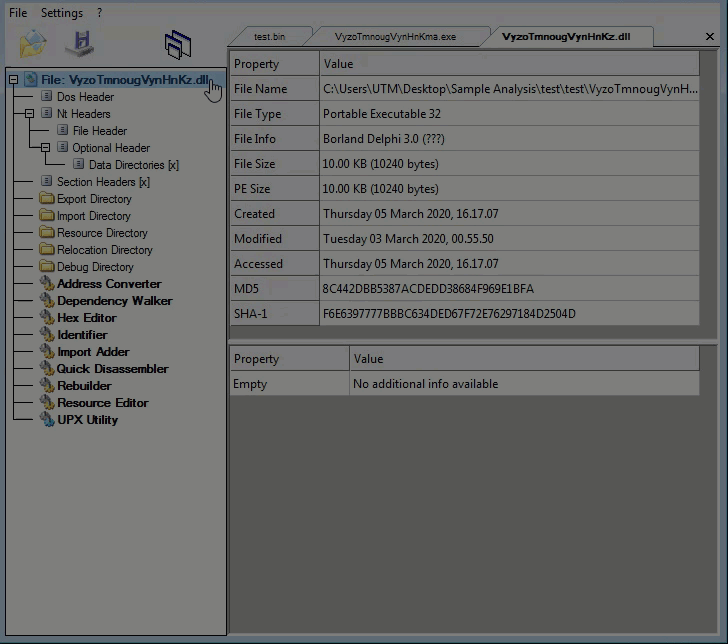Open Export Directory in tree

[94, 199]
